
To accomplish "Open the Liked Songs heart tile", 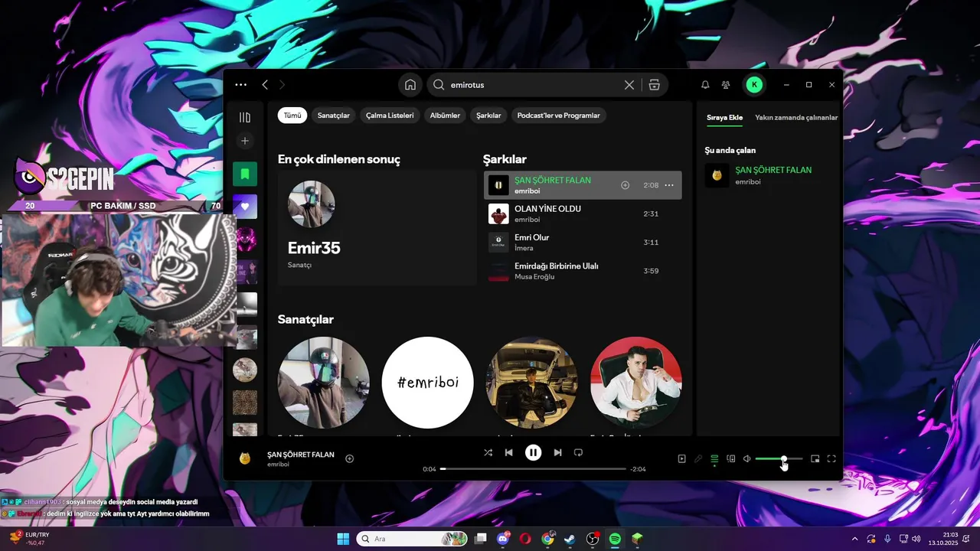I will tap(245, 207).
